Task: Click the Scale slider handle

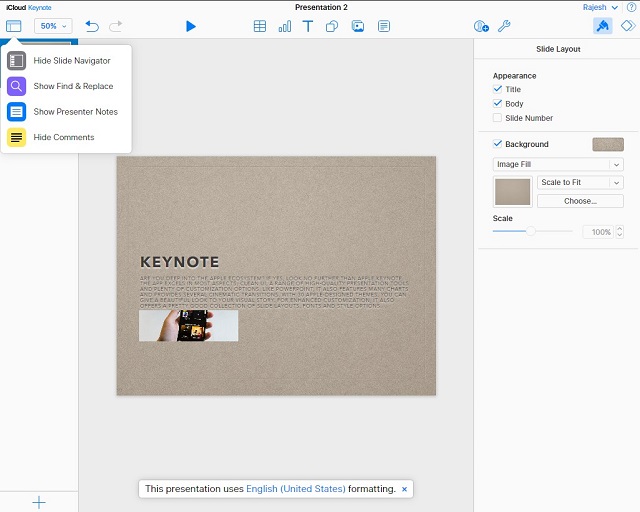Action: click(x=530, y=231)
